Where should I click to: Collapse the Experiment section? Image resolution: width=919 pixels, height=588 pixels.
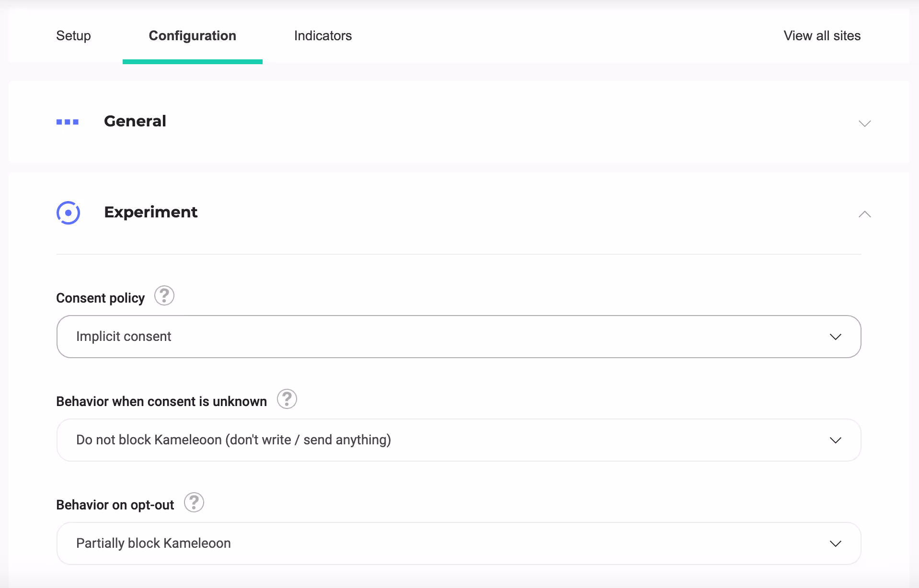click(864, 214)
